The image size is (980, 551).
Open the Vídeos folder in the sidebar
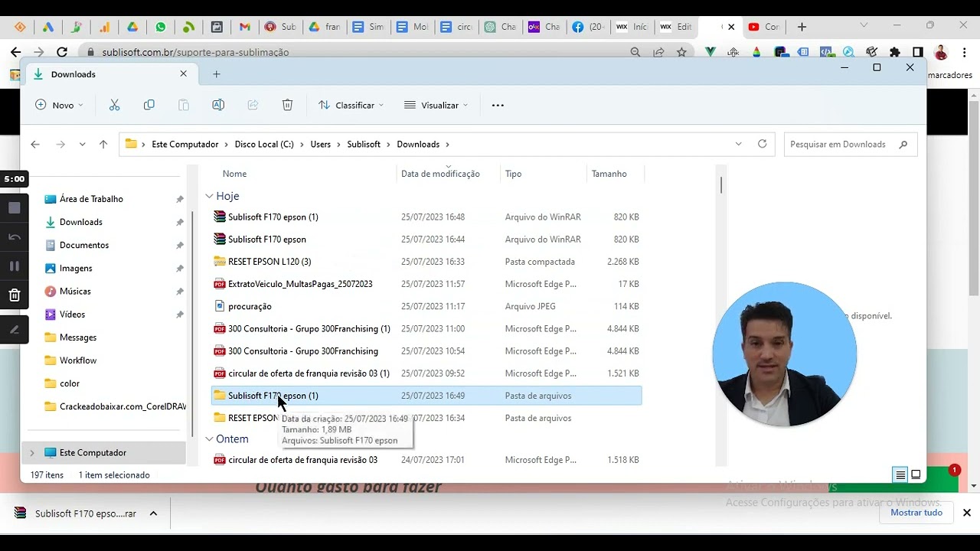[x=72, y=315]
